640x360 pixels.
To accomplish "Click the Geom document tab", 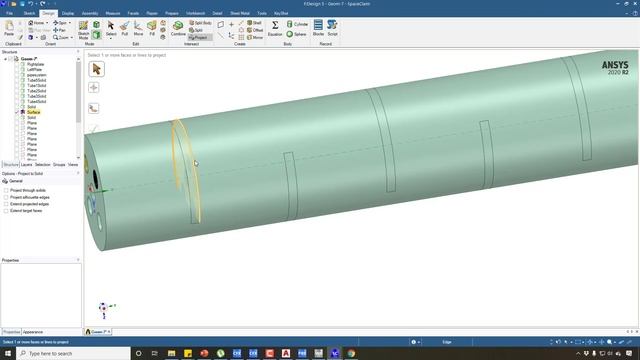I will 98,332.
